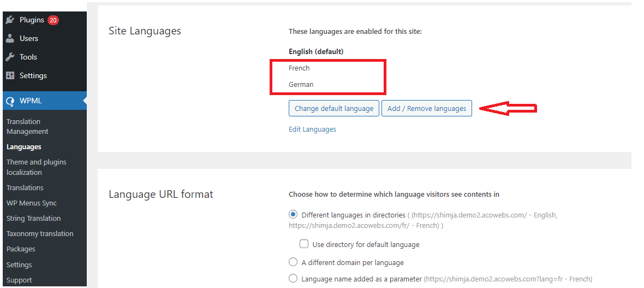Viewport: 644px width, 288px height.
Task: Open WP Menus Sync page
Action: click(32, 203)
